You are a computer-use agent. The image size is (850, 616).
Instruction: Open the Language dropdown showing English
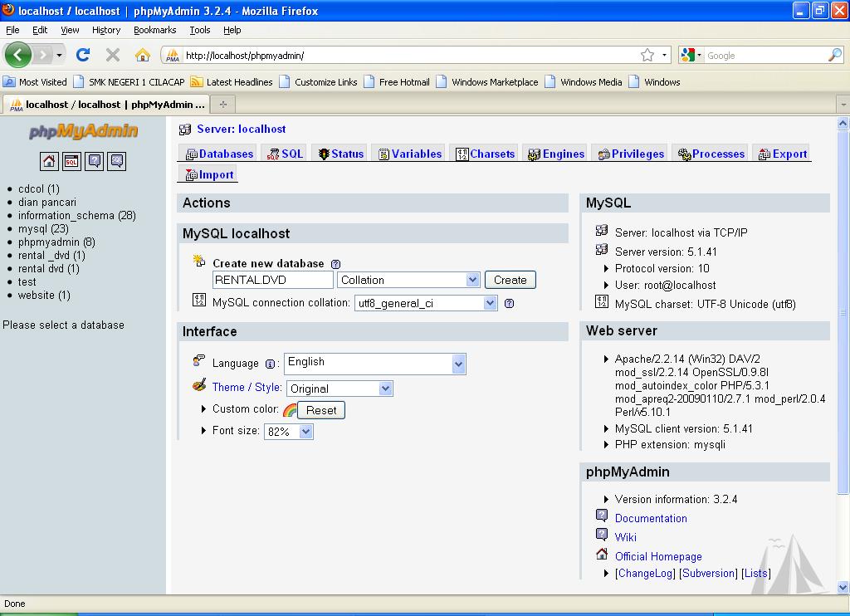(375, 364)
